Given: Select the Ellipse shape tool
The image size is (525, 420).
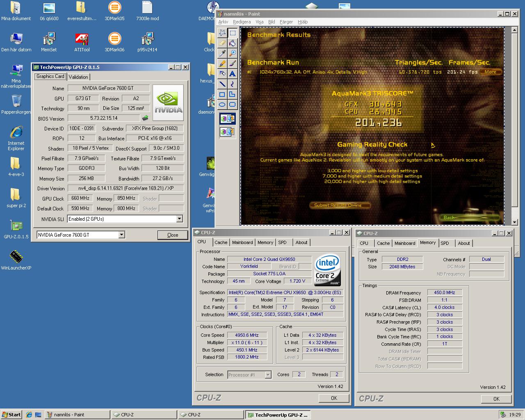Looking at the screenshot, I should pyautogui.click(x=222, y=104).
